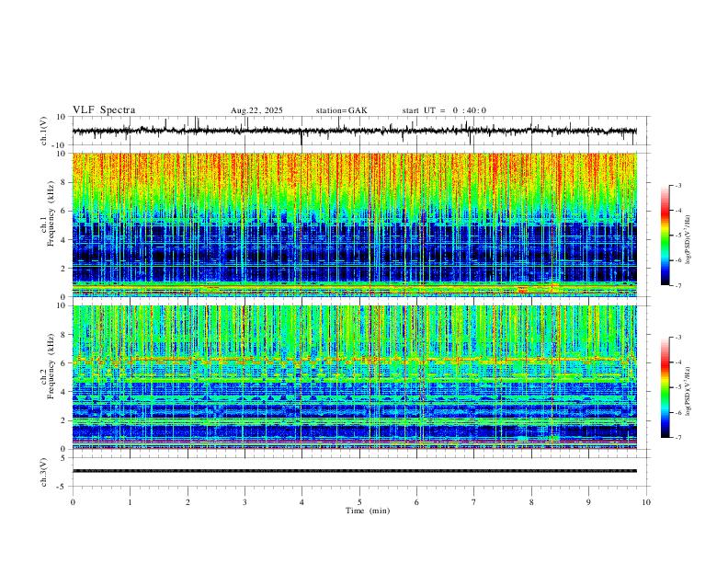Click time axis tick label "3"

click(245, 502)
